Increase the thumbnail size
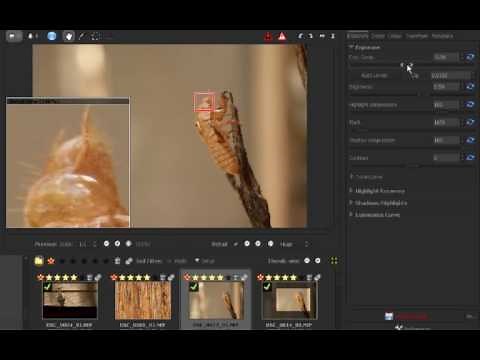 click(318, 261)
